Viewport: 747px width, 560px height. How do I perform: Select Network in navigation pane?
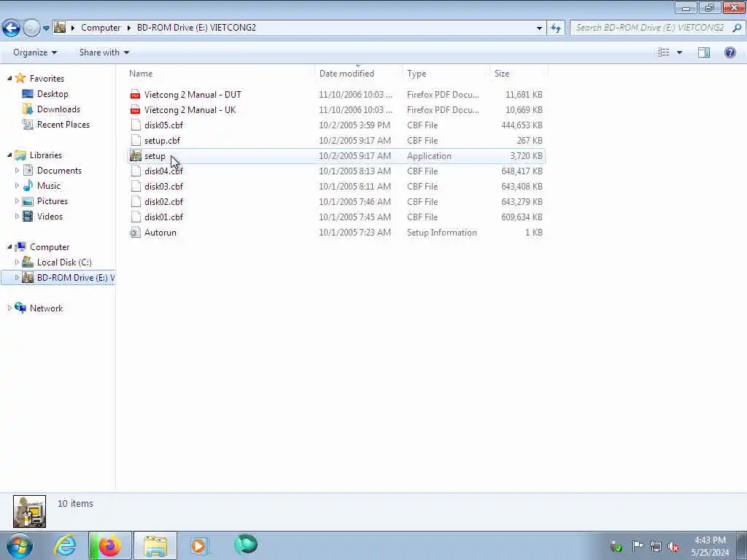46,308
